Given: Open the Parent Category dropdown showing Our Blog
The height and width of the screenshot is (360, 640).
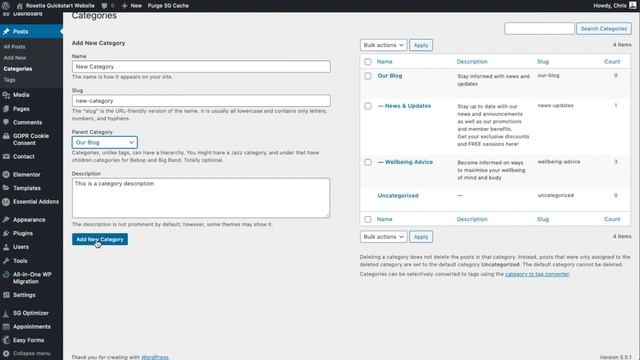Looking at the screenshot, I should [x=104, y=142].
